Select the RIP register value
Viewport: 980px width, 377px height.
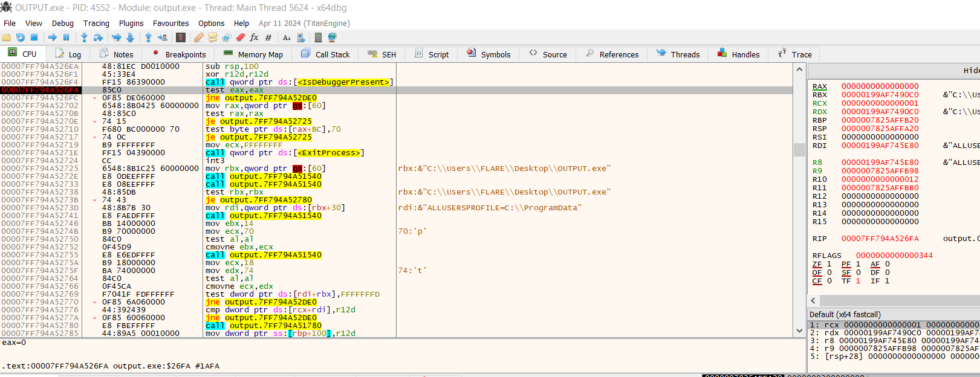(x=880, y=239)
